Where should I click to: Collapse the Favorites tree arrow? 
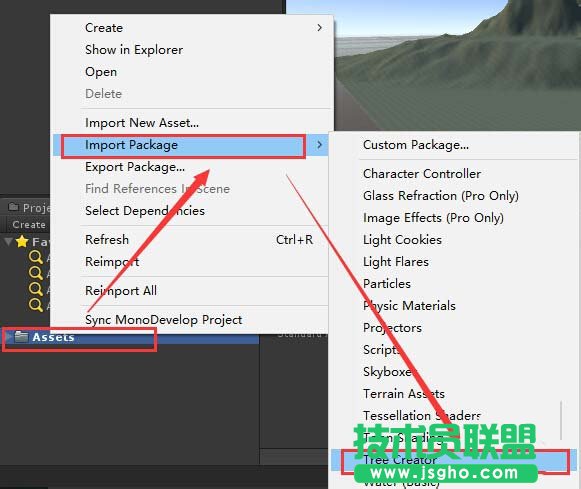(8, 242)
